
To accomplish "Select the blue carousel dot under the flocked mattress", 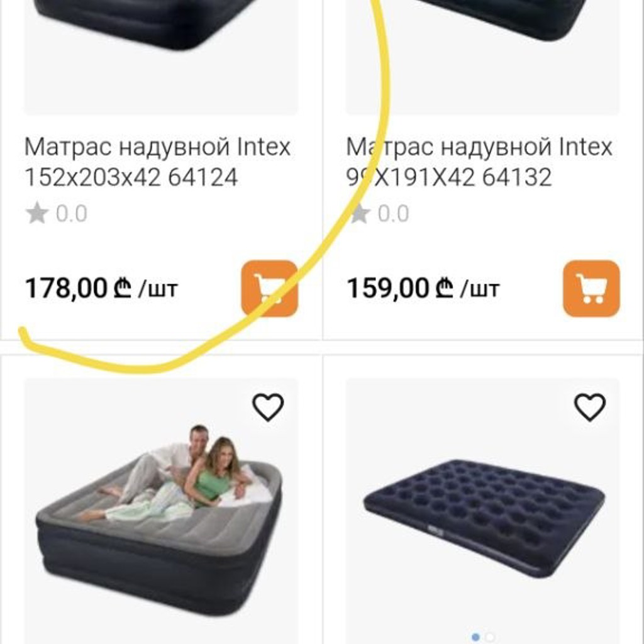I will click(x=475, y=638).
